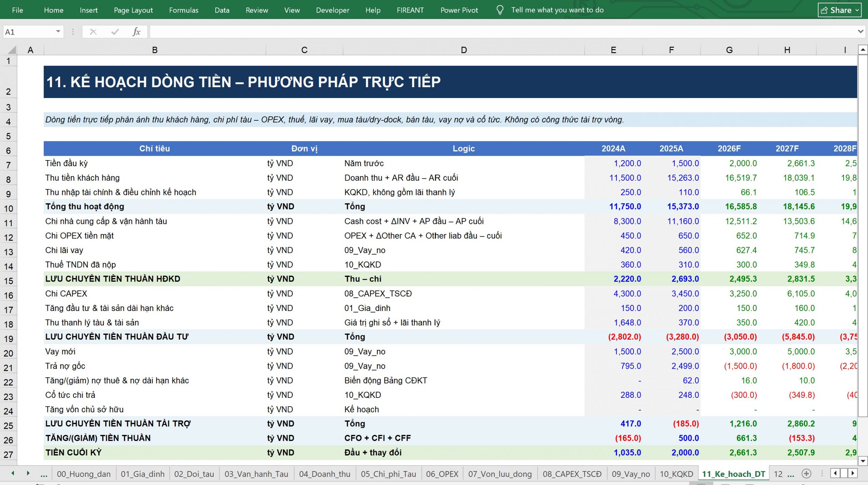This screenshot has height=485, width=868.
Task: Open the Insert Function fx dialog
Action: [x=136, y=32]
